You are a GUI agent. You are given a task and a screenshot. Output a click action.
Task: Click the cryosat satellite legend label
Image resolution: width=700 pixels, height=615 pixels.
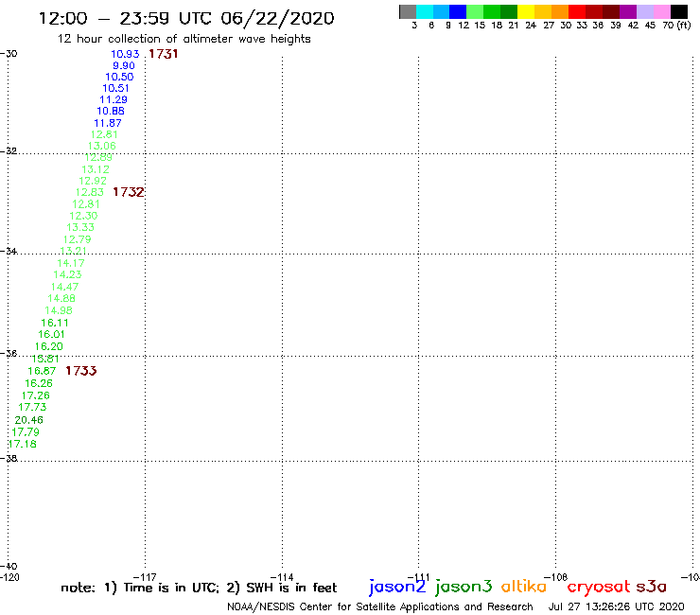pyautogui.click(x=599, y=587)
